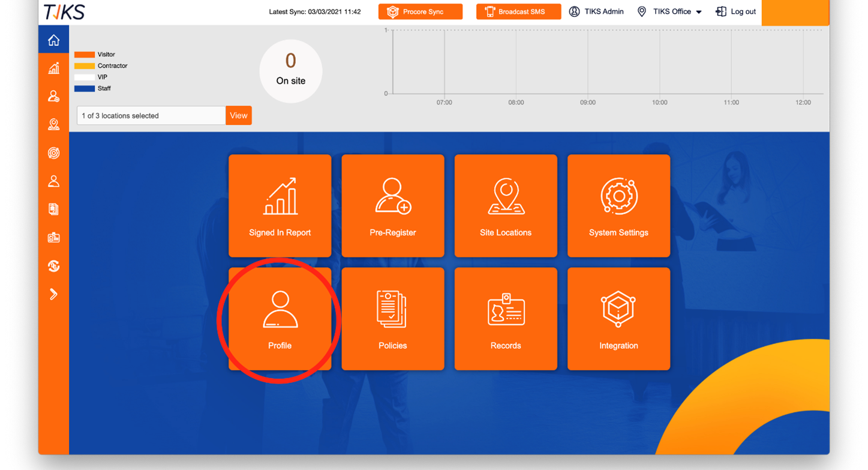Click the Procore Sync button
This screenshot has height=470, width=868.
click(420, 11)
